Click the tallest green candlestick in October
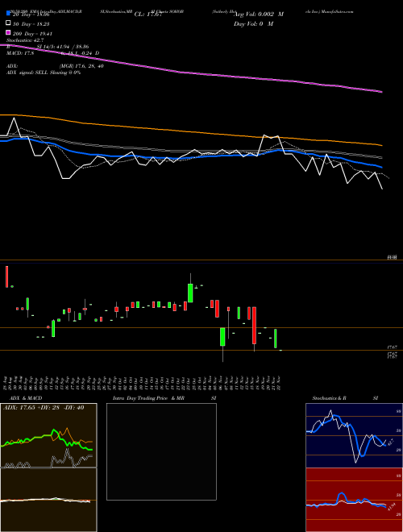This screenshot has height=532, width=403. pyautogui.click(x=190, y=293)
